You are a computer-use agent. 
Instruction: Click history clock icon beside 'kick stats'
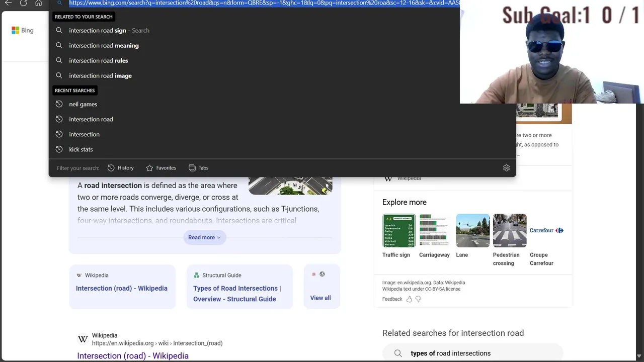[59, 149]
